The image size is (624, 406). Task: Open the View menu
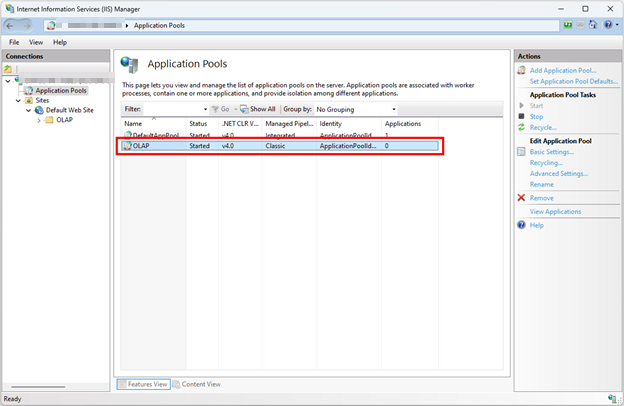click(x=36, y=42)
